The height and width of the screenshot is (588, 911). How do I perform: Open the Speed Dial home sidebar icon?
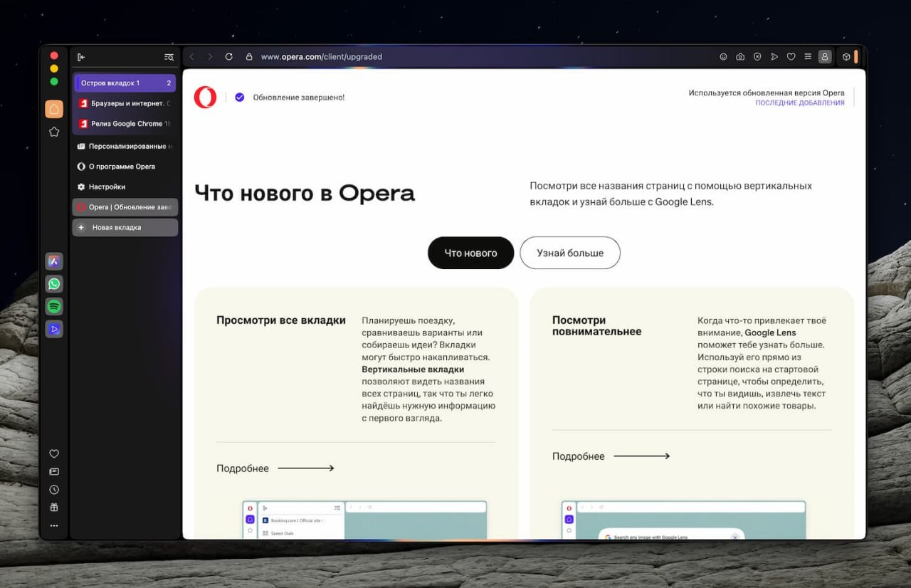coord(54,109)
